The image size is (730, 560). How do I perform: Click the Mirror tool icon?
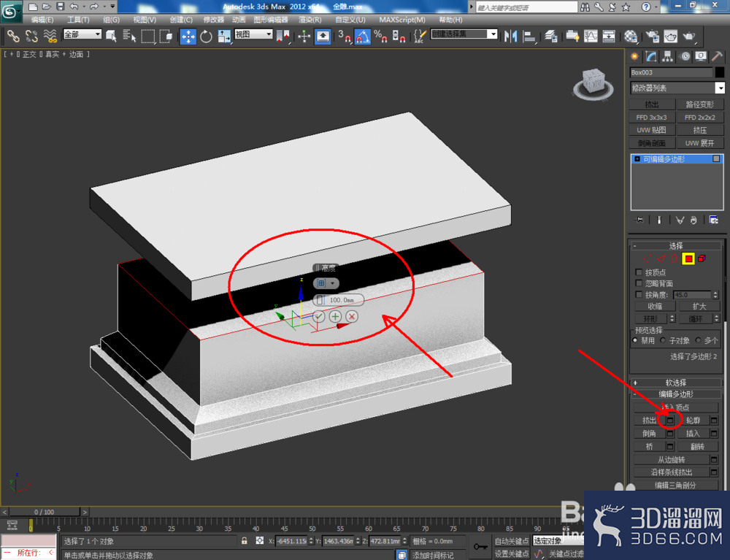click(x=510, y=36)
